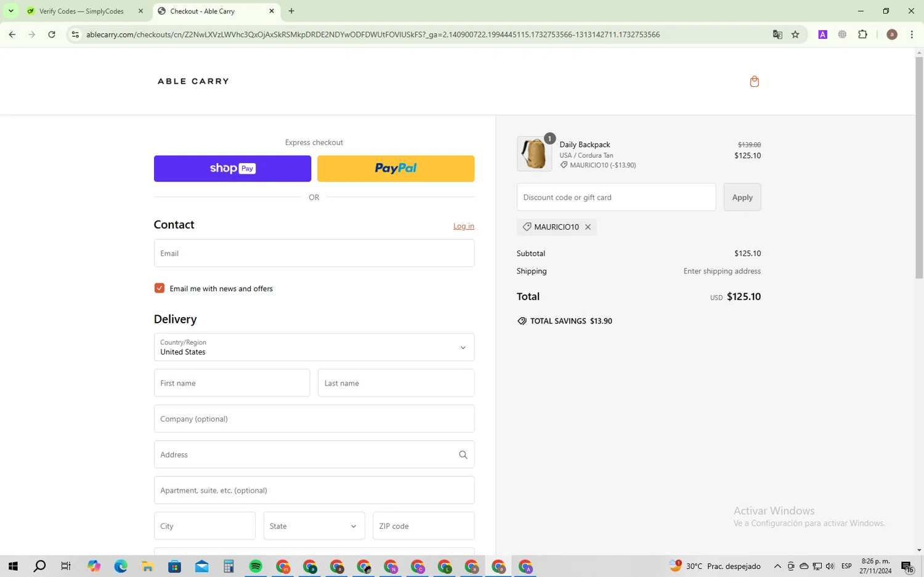Reload the checkout page

(x=52, y=34)
